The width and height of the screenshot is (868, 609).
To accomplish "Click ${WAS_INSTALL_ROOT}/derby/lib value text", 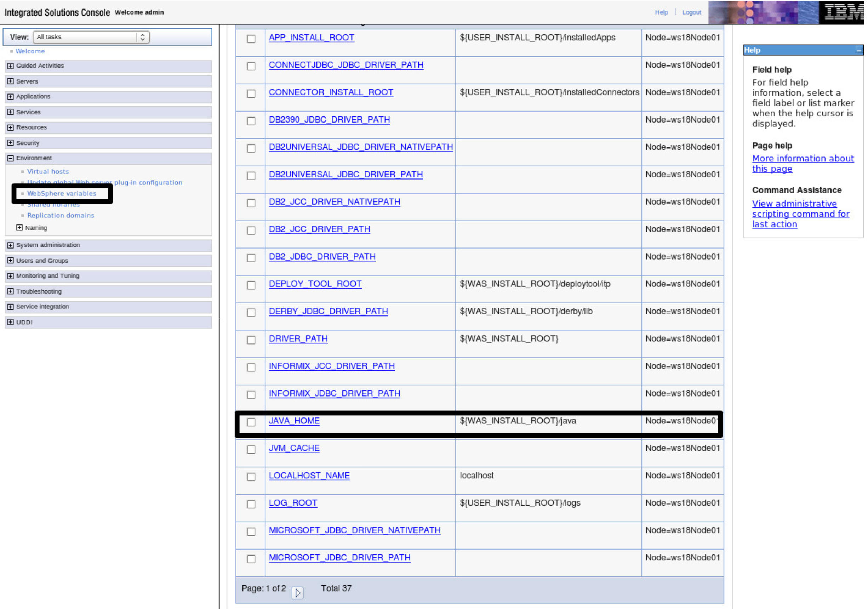I will pyautogui.click(x=526, y=312).
